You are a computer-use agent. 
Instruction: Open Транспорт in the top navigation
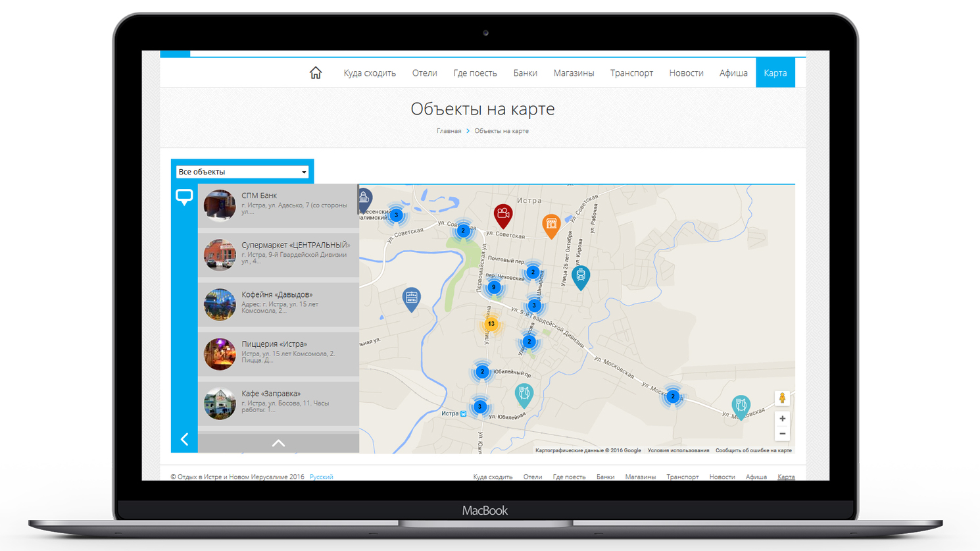coord(631,73)
